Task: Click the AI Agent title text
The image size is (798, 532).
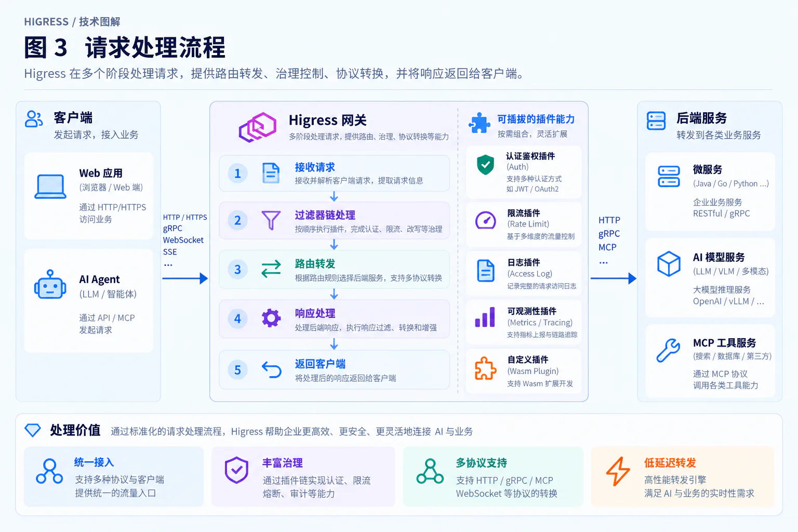Action: coord(99,280)
